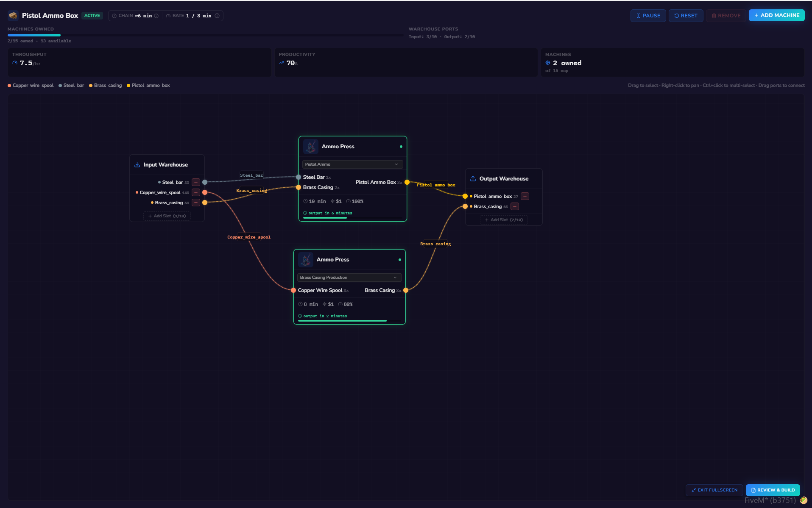
Task: Remove Pistol_ammo_box slot from Output Warehouse
Action: point(525,196)
